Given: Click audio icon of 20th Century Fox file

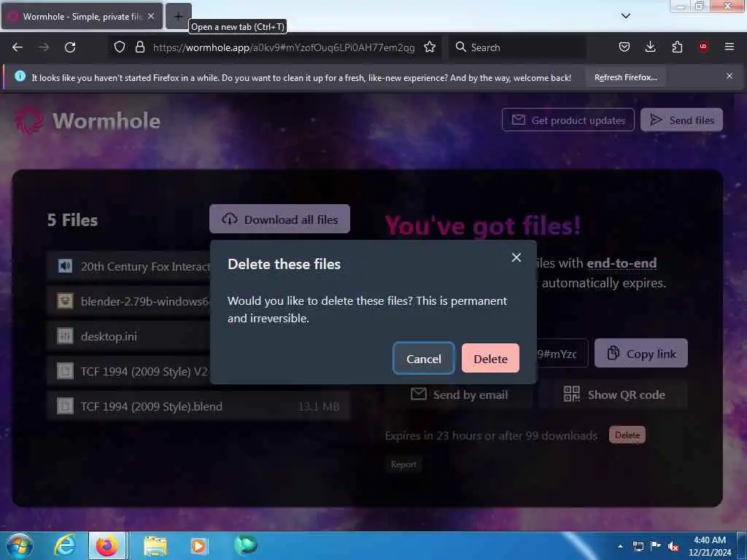Looking at the screenshot, I should pyautogui.click(x=65, y=265).
